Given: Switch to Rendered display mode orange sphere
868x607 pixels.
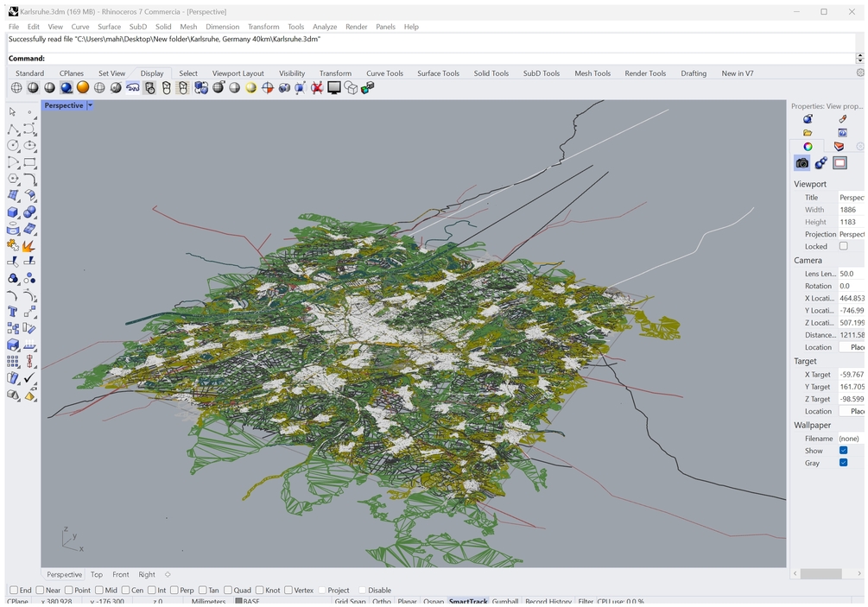Looking at the screenshot, I should coord(83,88).
